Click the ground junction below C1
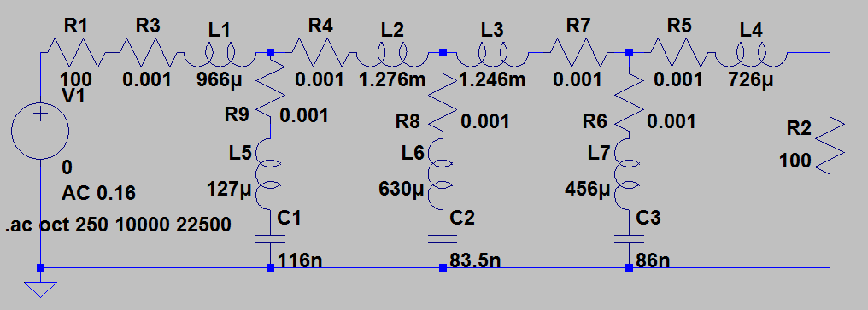 click(x=270, y=268)
